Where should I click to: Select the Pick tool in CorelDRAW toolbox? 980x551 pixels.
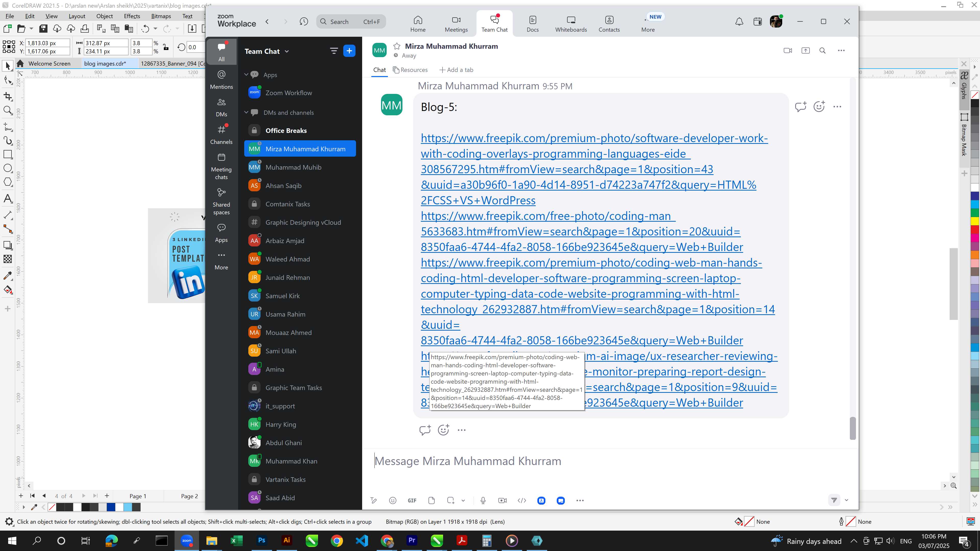pos(8,66)
